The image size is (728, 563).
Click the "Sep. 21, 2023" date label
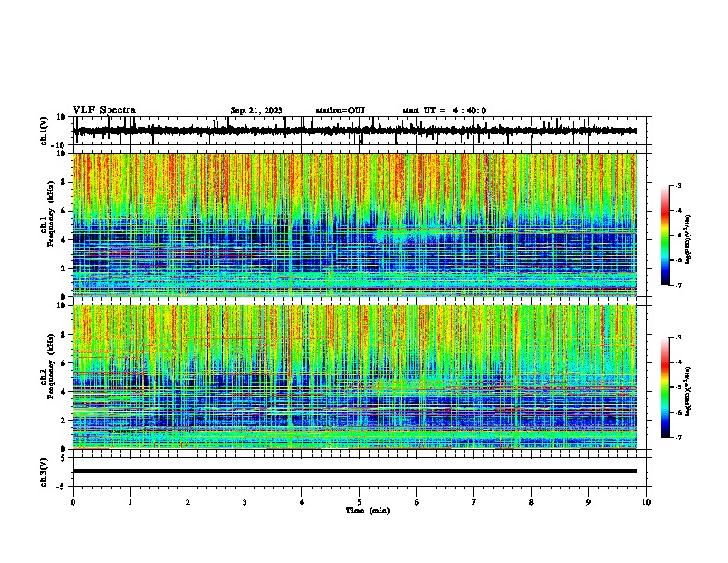coord(256,110)
